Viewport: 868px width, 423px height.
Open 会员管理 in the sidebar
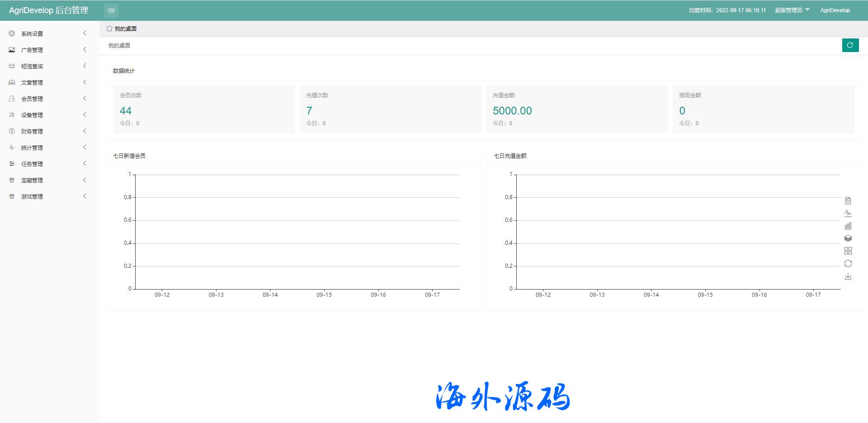pyautogui.click(x=32, y=99)
